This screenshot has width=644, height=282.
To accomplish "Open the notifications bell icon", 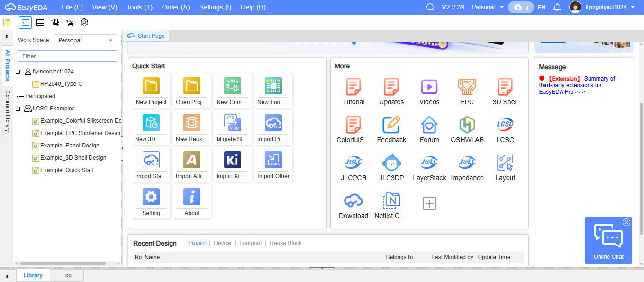I will point(557,7).
